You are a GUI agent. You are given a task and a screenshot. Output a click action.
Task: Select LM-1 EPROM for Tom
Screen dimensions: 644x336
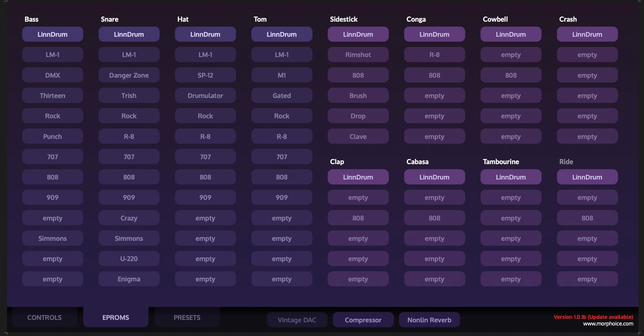[x=282, y=55]
